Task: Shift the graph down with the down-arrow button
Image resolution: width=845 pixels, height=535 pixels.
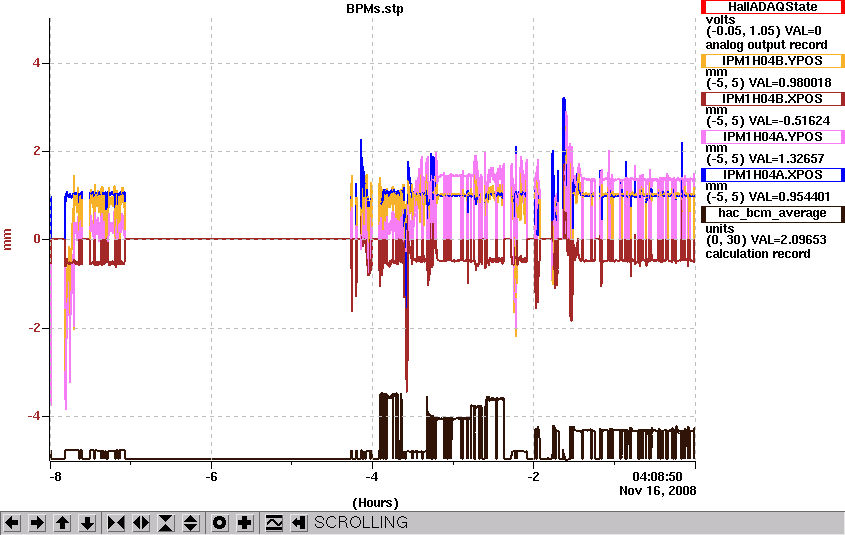Action: 88,523
